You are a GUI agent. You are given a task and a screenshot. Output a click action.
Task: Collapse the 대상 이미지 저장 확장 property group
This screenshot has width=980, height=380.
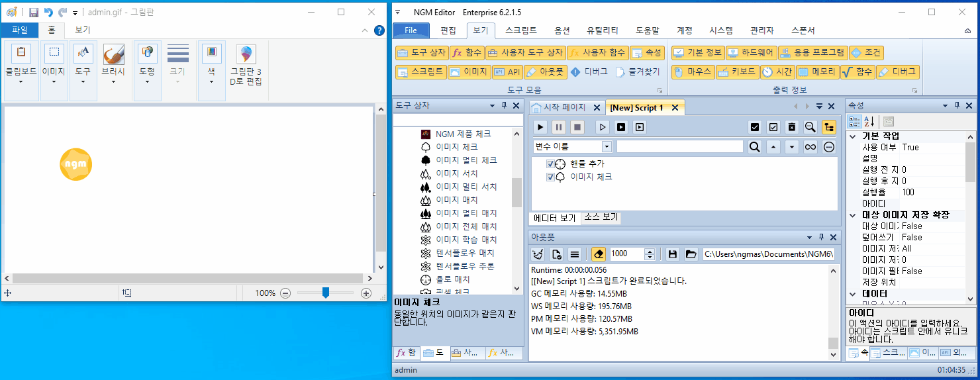(853, 215)
